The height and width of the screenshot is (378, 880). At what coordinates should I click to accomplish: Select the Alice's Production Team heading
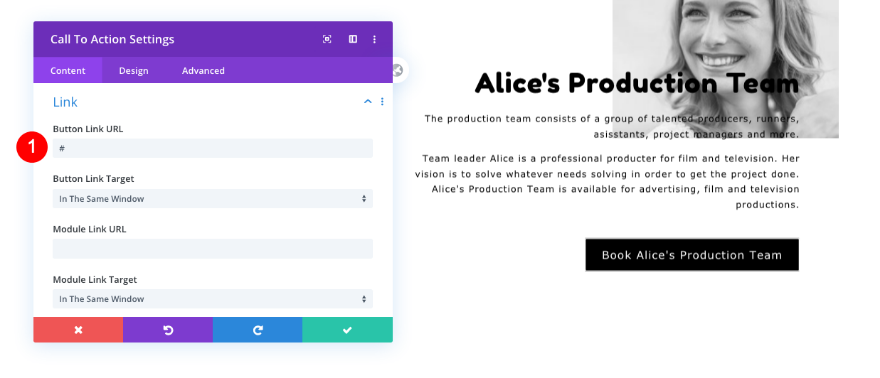636,83
